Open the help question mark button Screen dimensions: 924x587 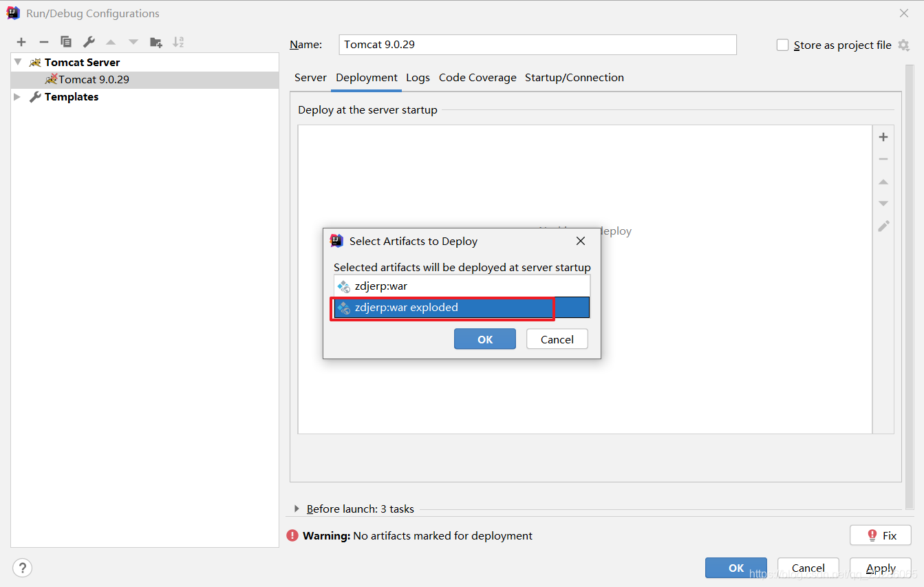[x=23, y=568]
